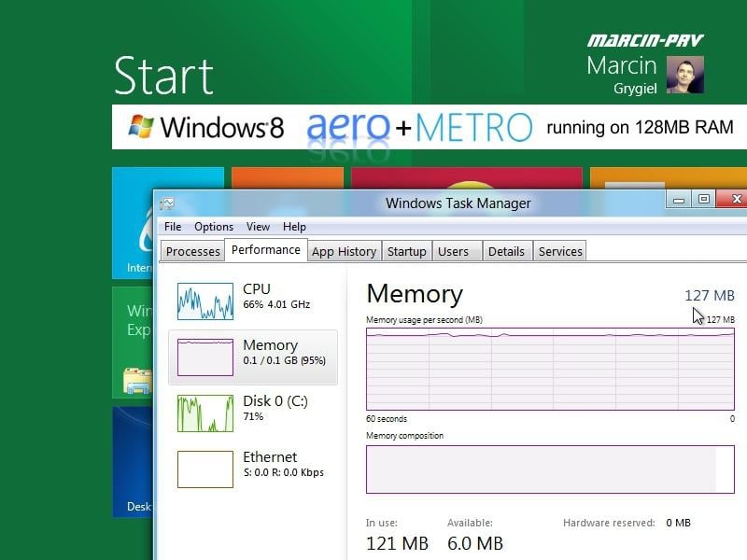Open the View menu
Viewport: 747px width, 560px height.
(258, 227)
